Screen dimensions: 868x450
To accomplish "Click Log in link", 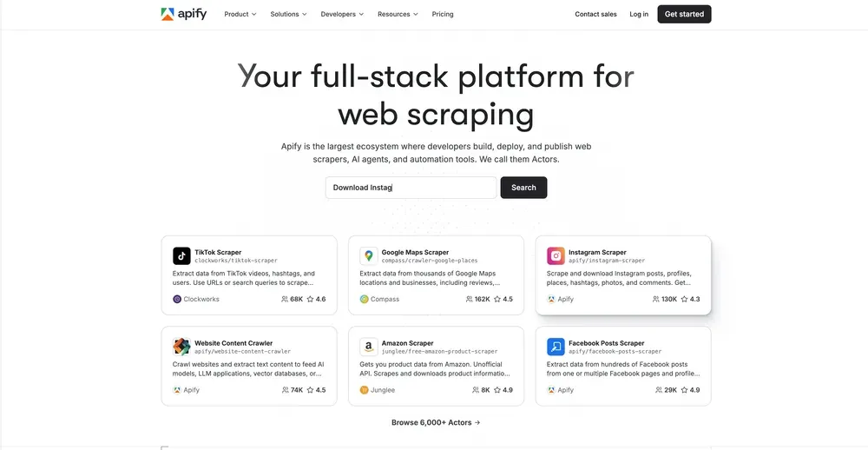I will [x=639, y=15].
